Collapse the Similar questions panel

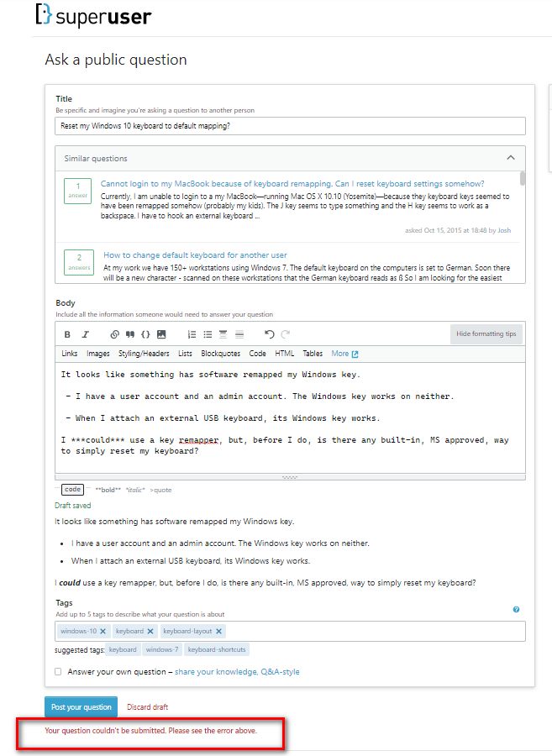tap(511, 158)
